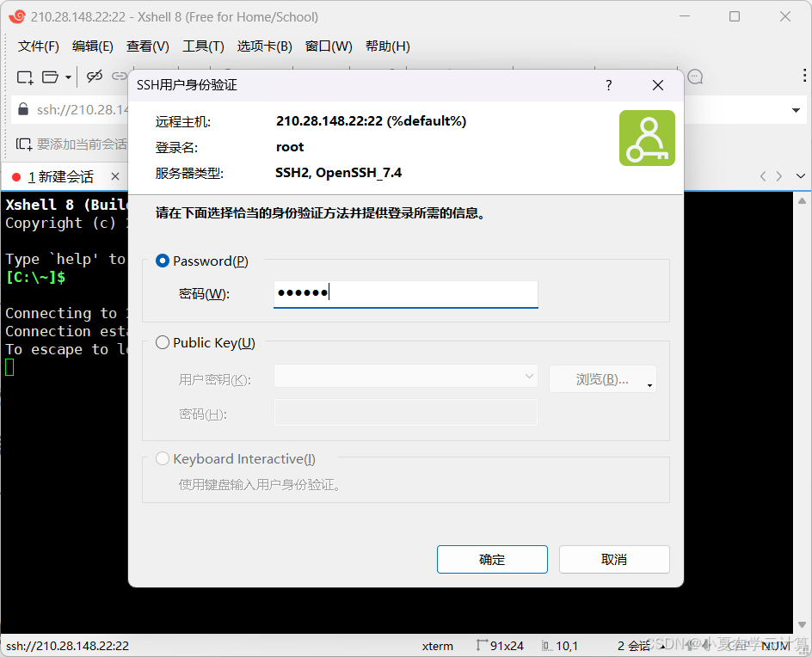812x657 pixels.
Task: Click the lock icon in address bar
Action: pyautogui.click(x=22, y=109)
